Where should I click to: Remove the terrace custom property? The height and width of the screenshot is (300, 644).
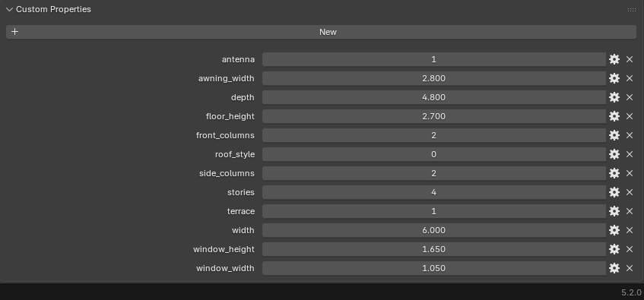point(630,211)
